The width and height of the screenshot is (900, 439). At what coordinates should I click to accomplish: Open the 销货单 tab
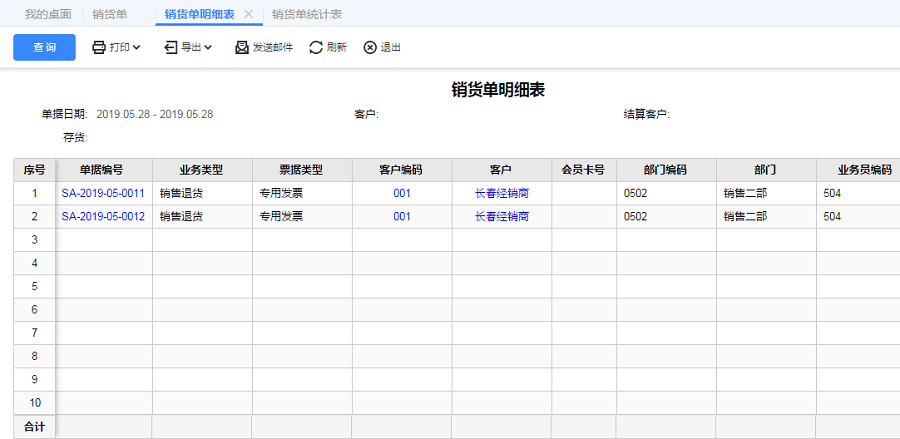[x=109, y=15]
